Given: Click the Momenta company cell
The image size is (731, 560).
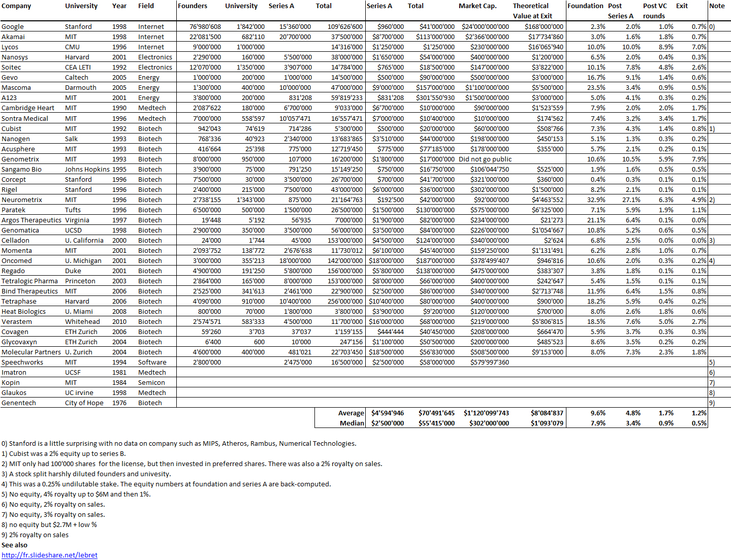Looking at the screenshot, I should click(17, 250).
